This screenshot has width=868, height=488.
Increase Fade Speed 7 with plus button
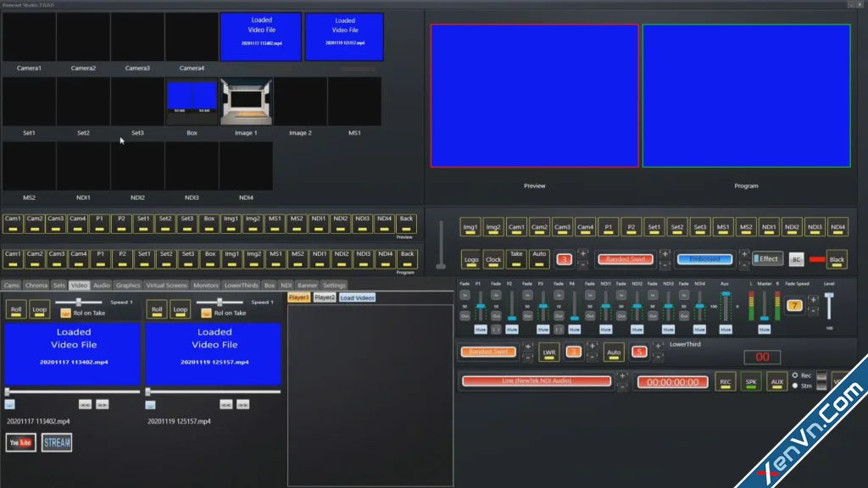point(813,300)
